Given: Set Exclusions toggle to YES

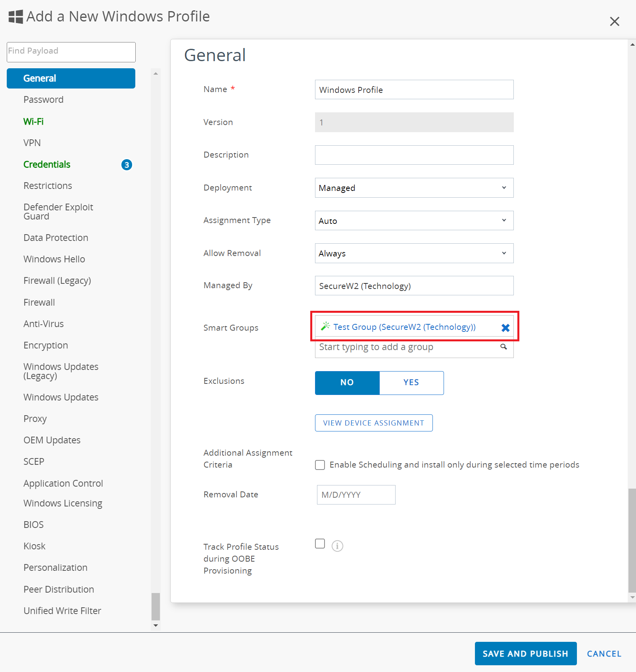Looking at the screenshot, I should (411, 383).
